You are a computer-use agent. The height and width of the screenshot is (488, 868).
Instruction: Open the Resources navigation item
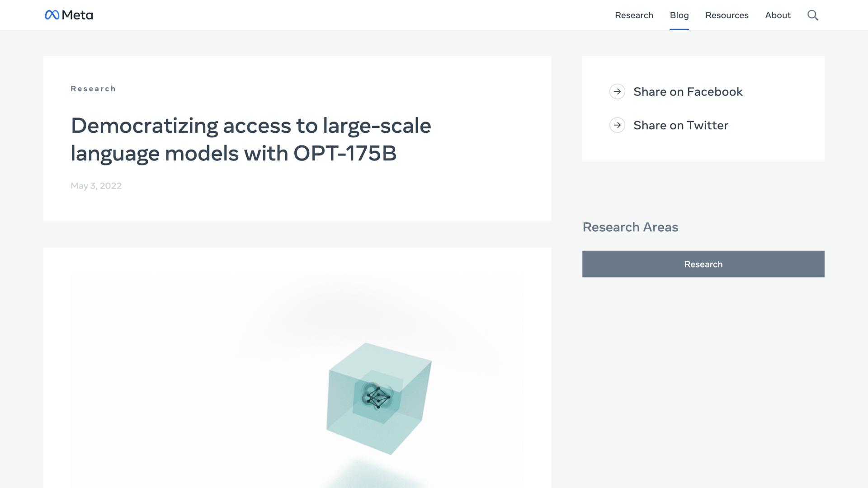coord(726,15)
